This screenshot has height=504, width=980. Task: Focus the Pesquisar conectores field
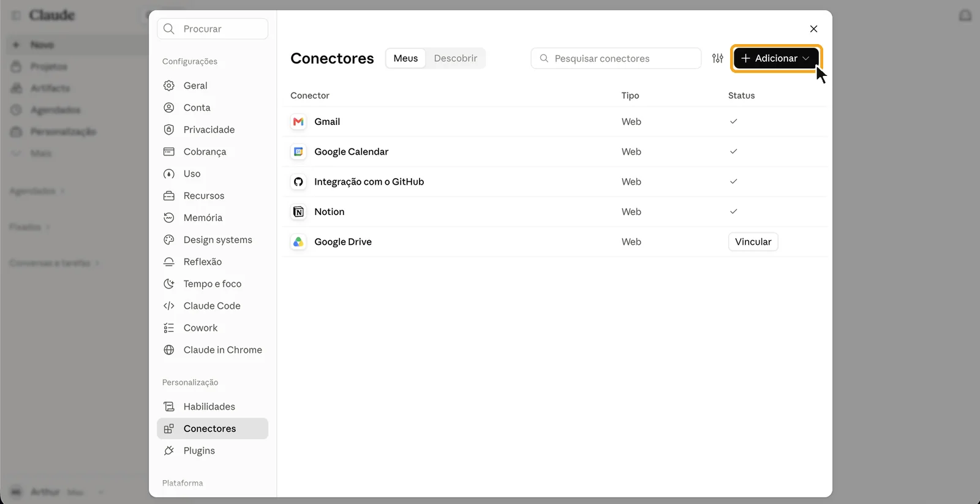coord(616,58)
